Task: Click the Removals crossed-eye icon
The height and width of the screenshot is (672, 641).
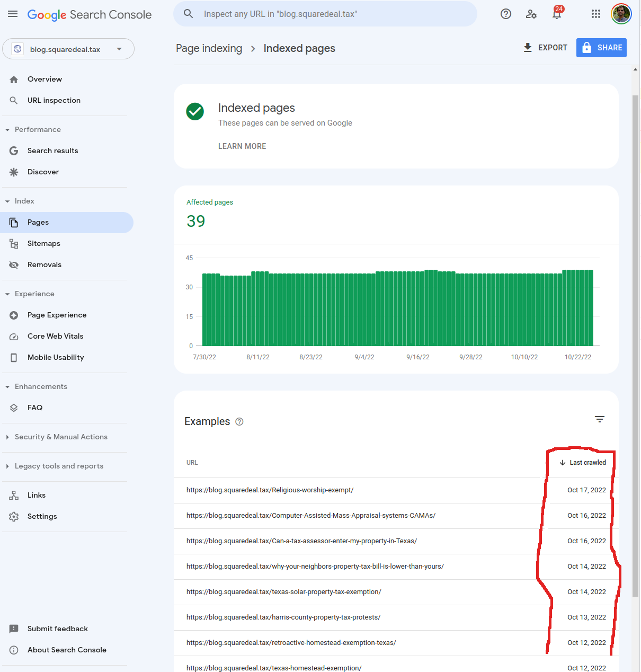Action: point(14,265)
